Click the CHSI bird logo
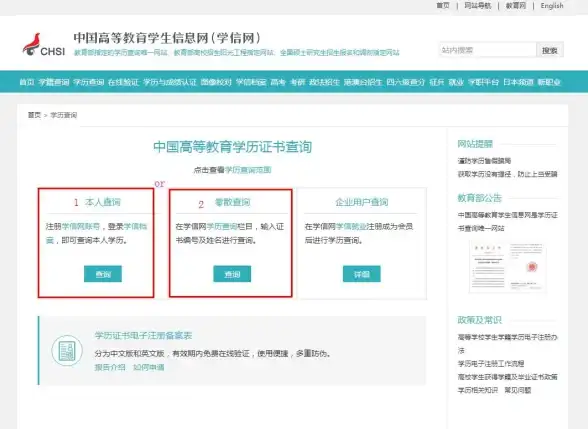 [x=44, y=45]
